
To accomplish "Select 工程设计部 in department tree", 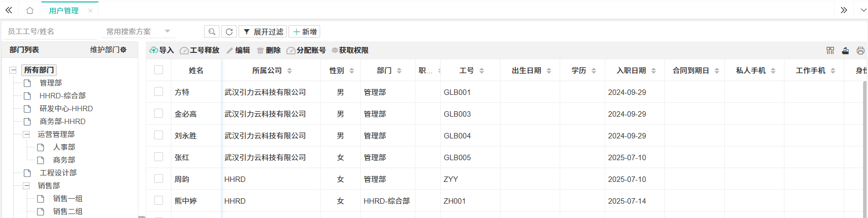I will 58,173.
